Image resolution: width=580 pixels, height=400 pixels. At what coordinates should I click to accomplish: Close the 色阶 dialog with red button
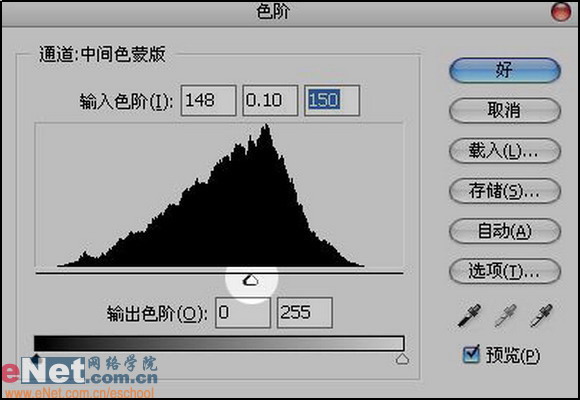[x=561, y=11]
